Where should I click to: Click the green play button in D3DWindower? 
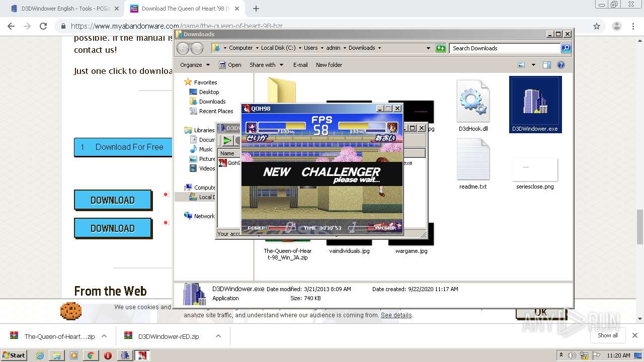click(x=227, y=141)
